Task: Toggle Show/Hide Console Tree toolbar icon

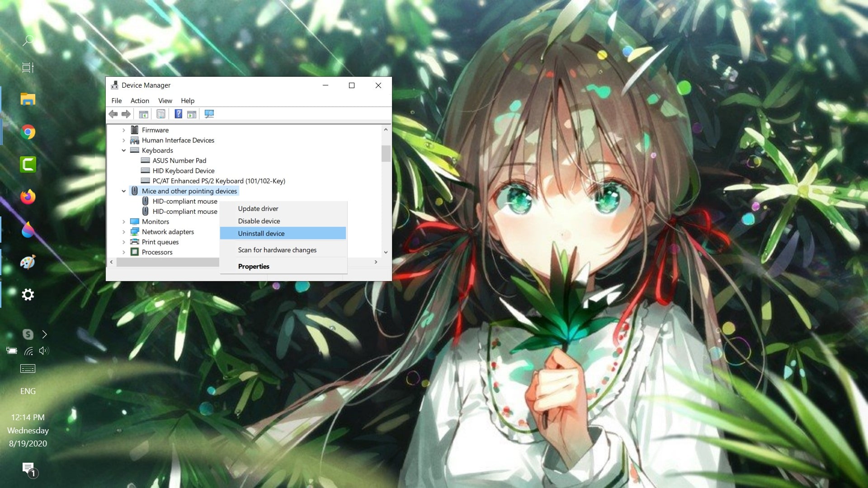Action: (x=143, y=114)
